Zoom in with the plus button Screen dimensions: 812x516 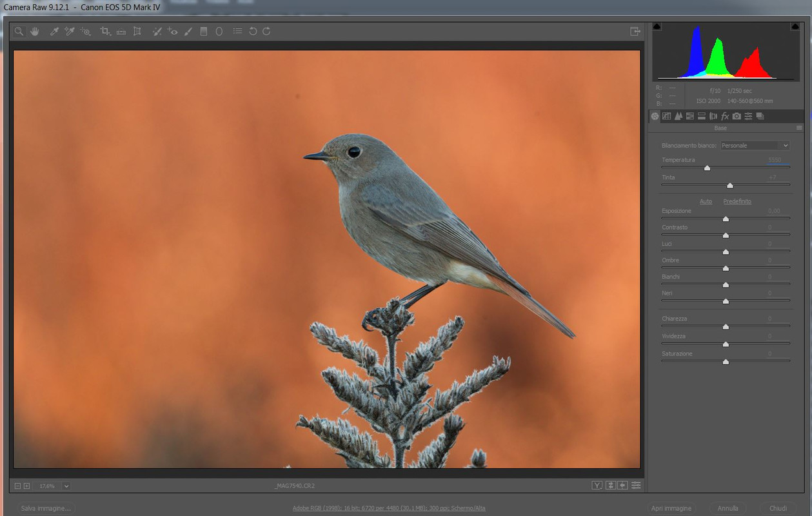[x=26, y=486]
